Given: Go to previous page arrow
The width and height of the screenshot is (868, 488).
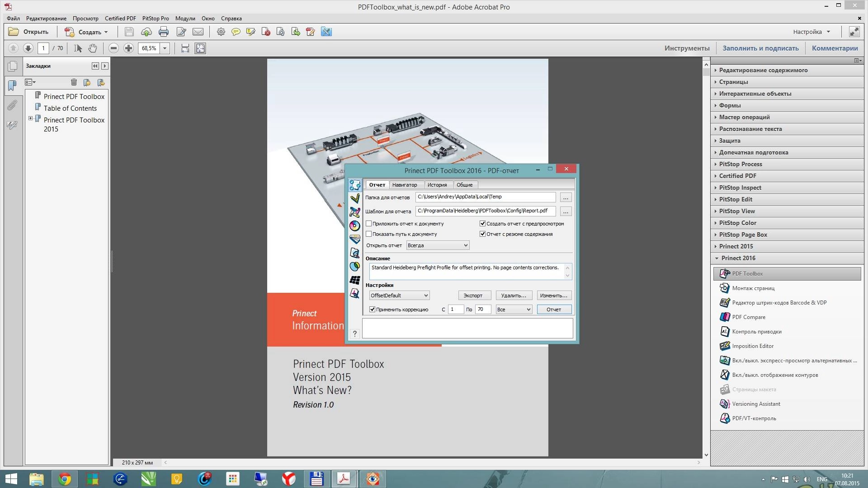Looking at the screenshot, I should (x=13, y=48).
